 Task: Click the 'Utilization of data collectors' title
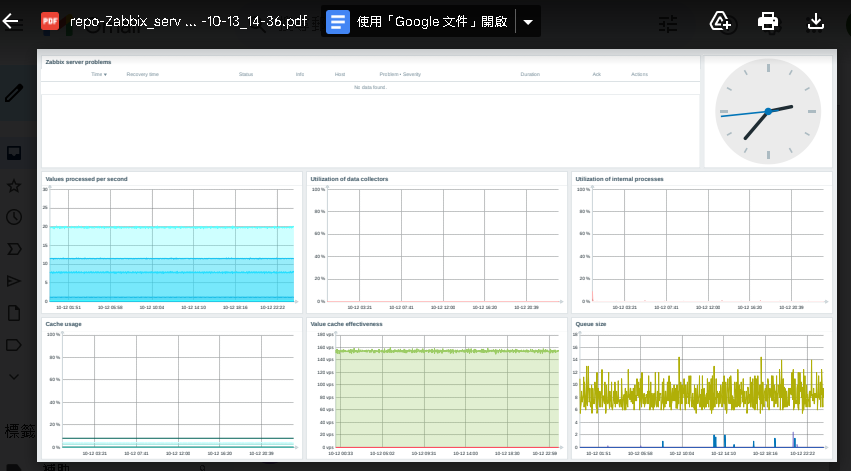349,179
